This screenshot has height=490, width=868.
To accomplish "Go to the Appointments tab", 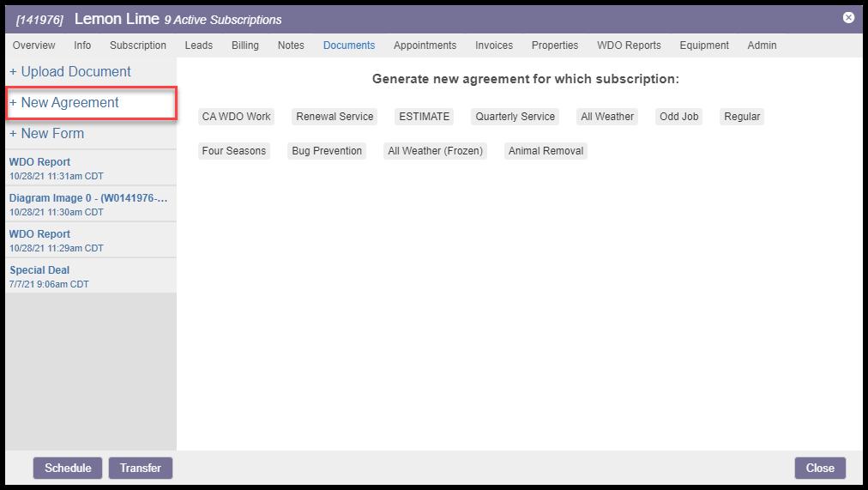I will pos(425,45).
